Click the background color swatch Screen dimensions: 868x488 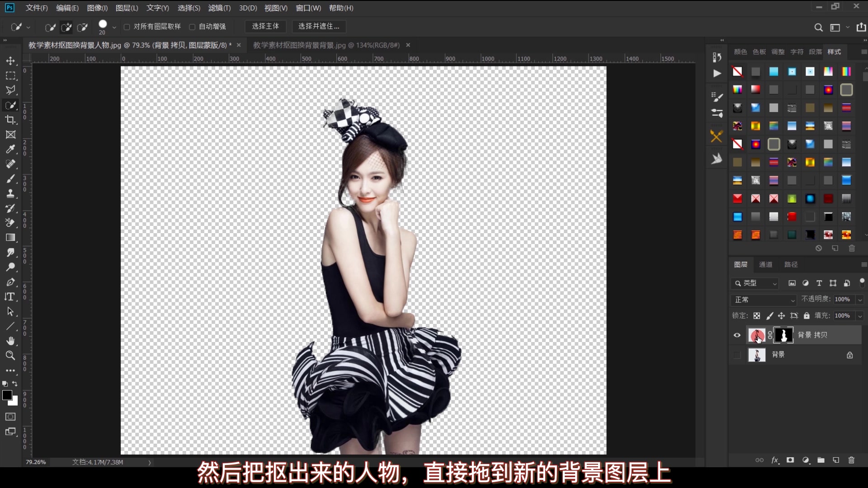point(15,402)
